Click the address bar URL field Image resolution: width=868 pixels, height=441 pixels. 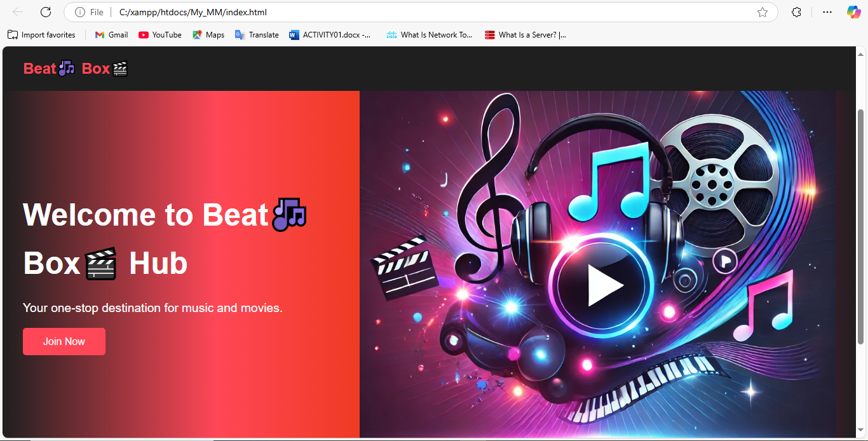coord(419,12)
